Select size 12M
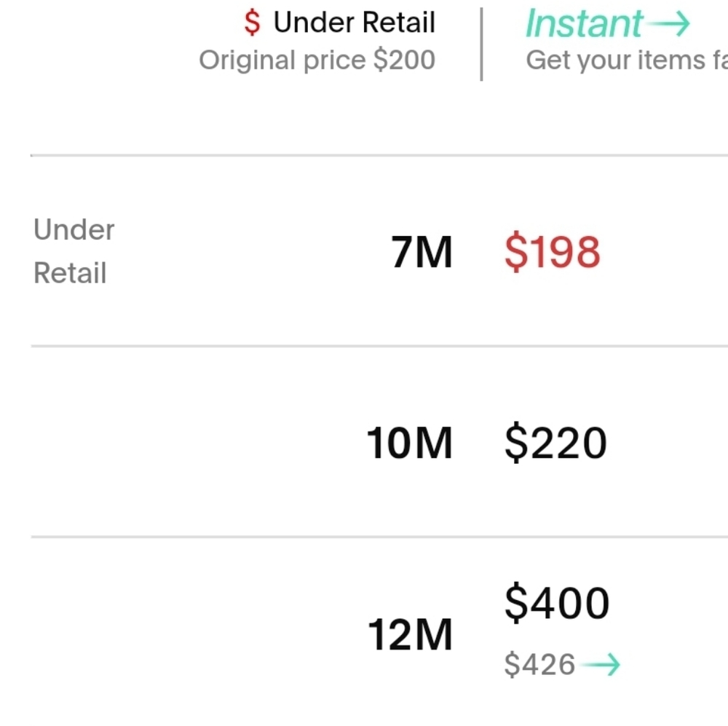 click(x=410, y=634)
